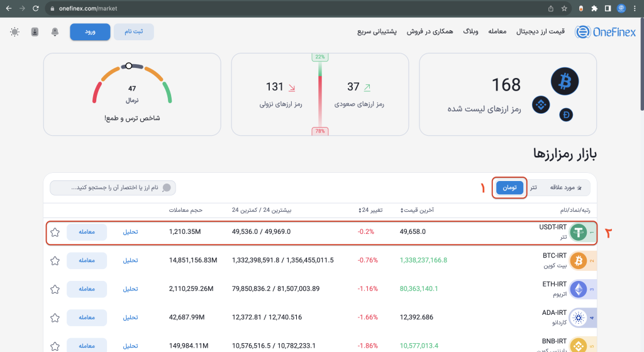Click the ثبت نام sign-up button
This screenshot has height=352, width=644.
(133, 32)
